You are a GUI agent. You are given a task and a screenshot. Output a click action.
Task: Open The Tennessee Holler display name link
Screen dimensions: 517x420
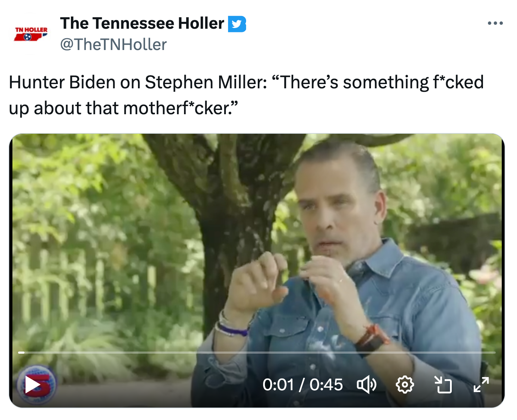pos(142,23)
